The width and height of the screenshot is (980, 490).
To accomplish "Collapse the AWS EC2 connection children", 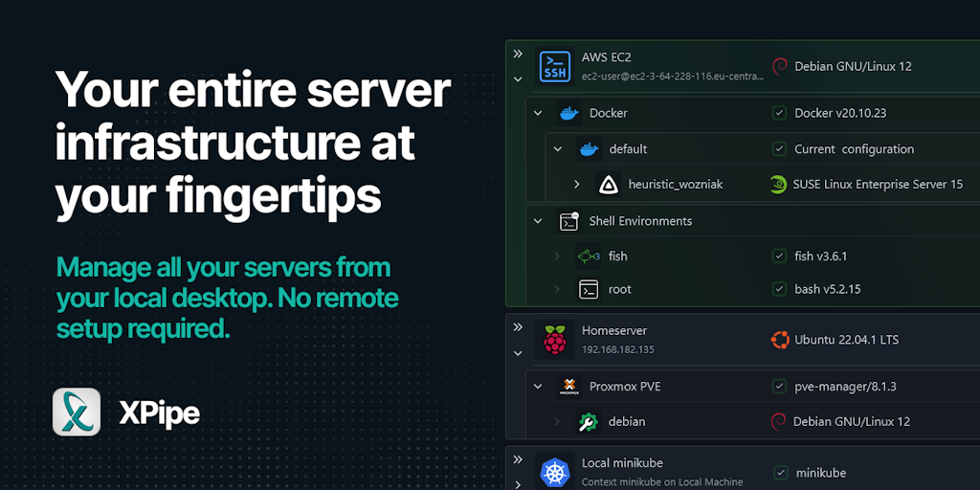I will (x=518, y=79).
